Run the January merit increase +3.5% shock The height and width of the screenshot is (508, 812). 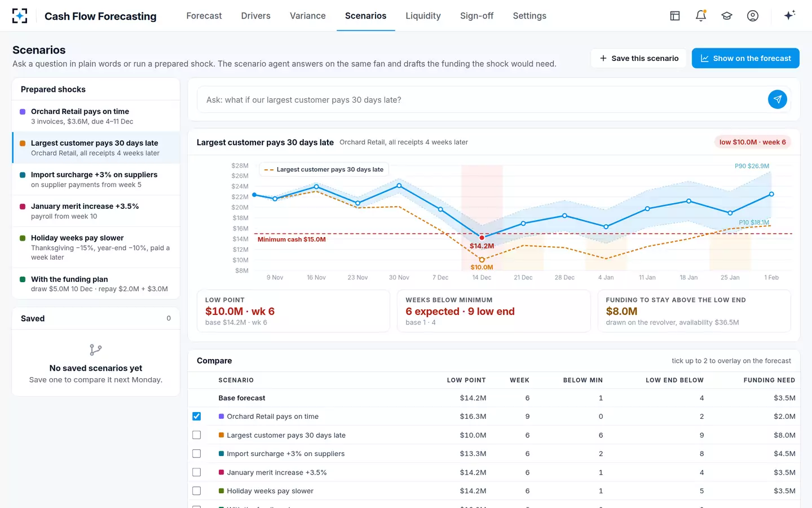click(x=96, y=211)
